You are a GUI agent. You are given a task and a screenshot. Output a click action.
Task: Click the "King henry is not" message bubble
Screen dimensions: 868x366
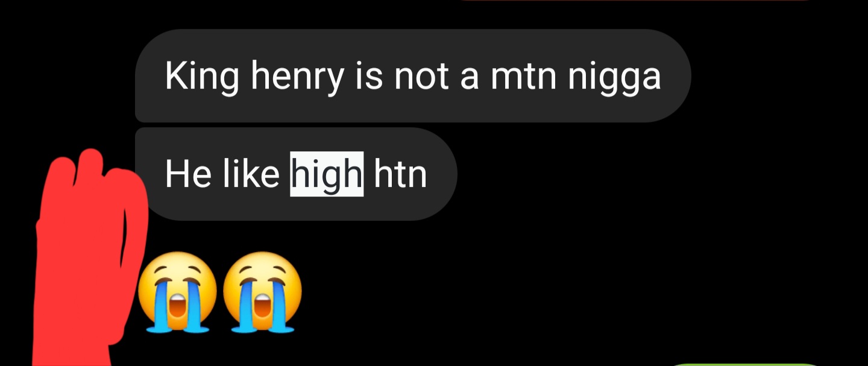[x=413, y=76]
